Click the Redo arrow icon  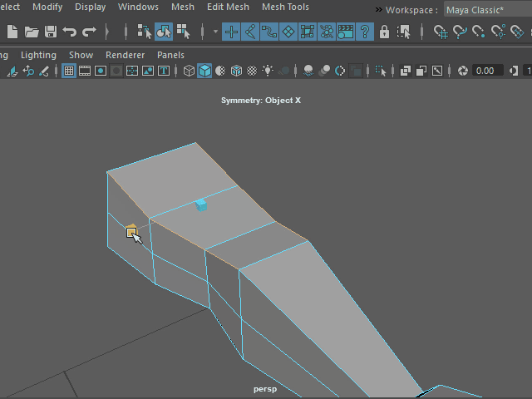[89, 32]
